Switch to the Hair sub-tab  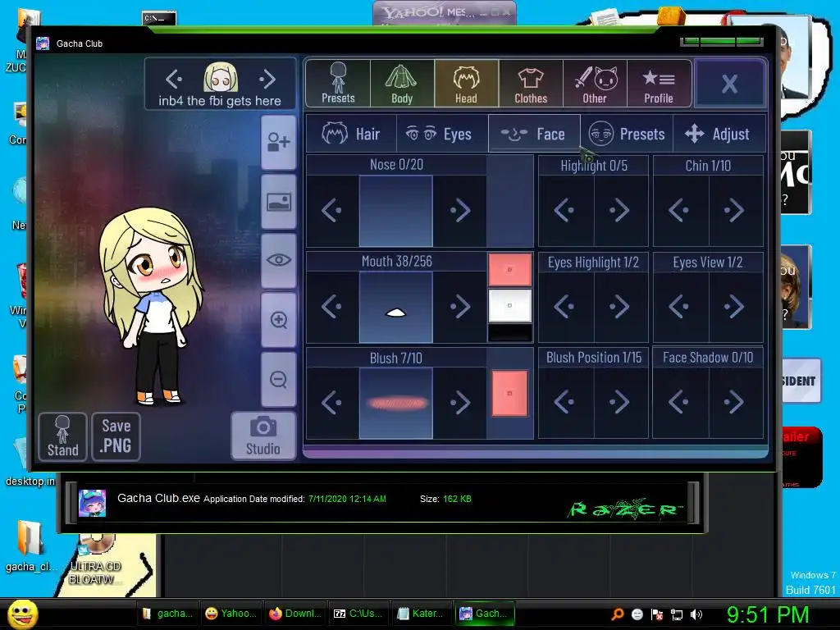click(x=351, y=134)
